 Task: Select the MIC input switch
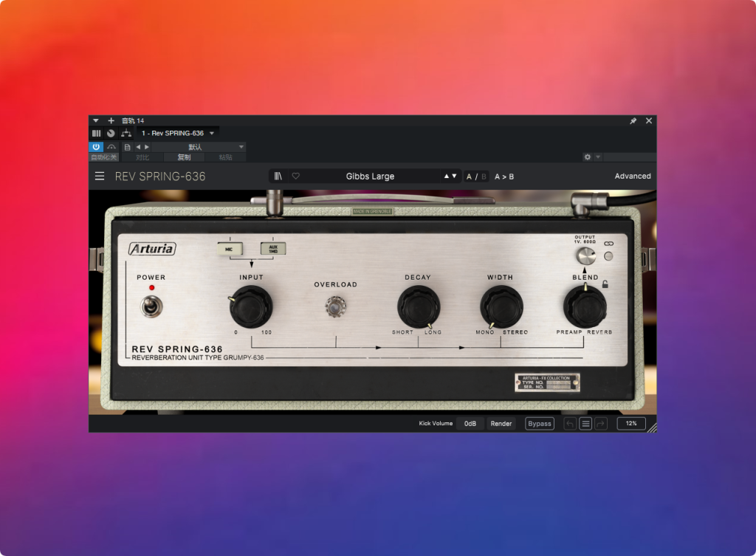(x=230, y=249)
